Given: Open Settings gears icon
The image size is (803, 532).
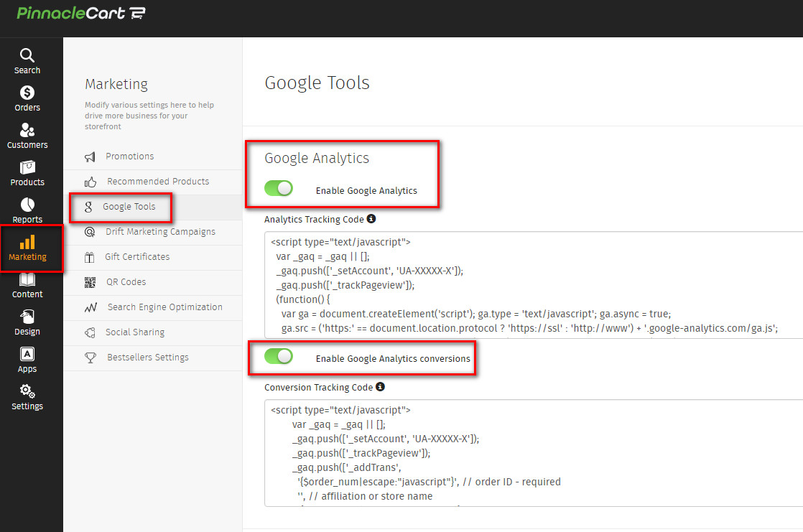Looking at the screenshot, I should [27, 391].
